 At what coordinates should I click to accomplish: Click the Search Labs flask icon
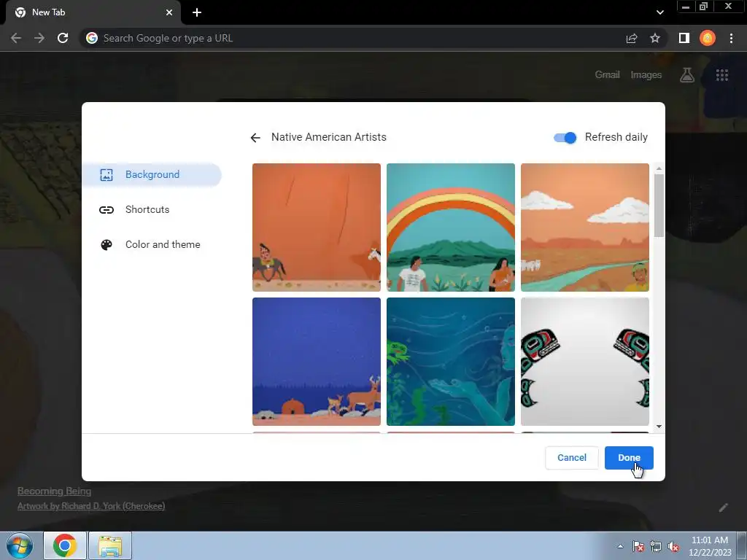(x=687, y=75)
